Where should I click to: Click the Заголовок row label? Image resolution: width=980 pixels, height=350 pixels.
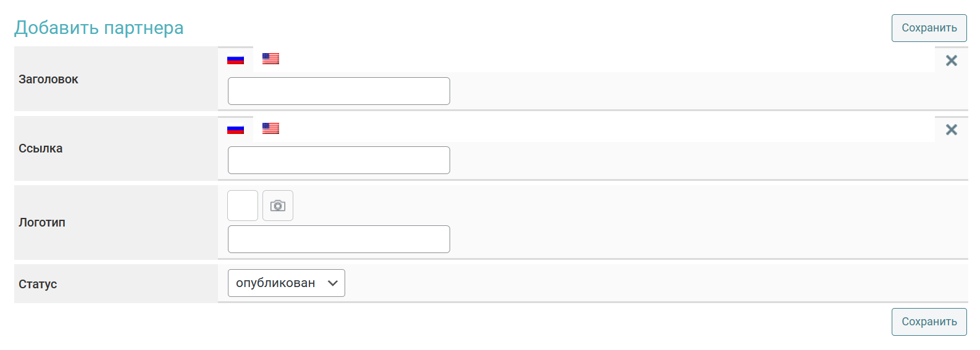[x=48, y=79]
